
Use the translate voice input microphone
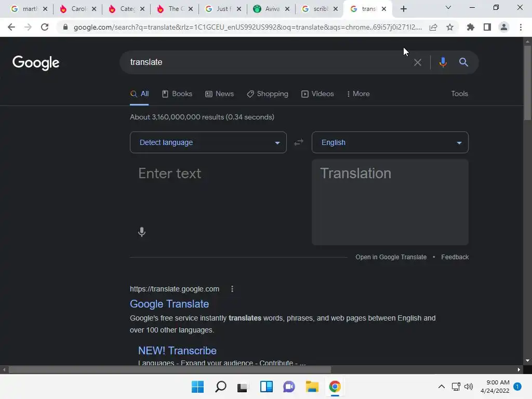(x=142, y=232)
